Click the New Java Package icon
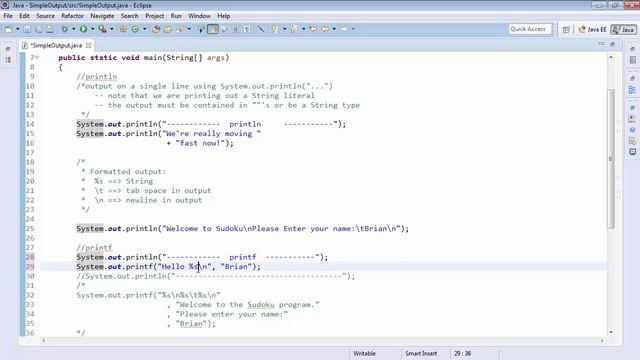This screenshot has height=360, width=640. pyautogui.click(x=122, y=29)
